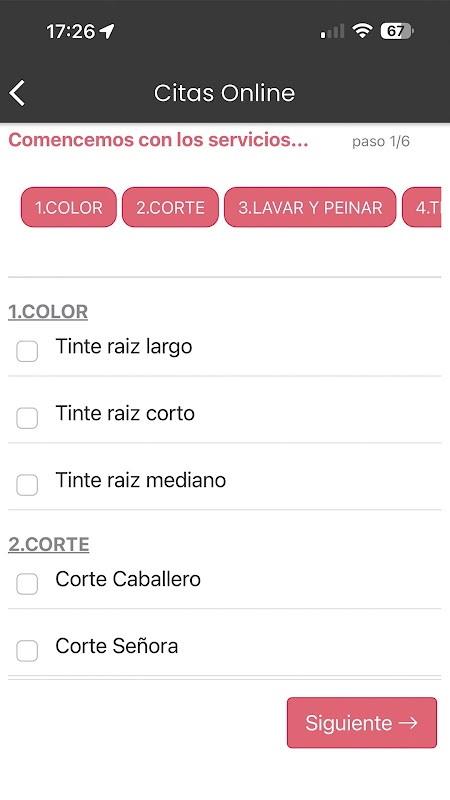Enable Tinte raiz mediano checkbox

point(27,485)
